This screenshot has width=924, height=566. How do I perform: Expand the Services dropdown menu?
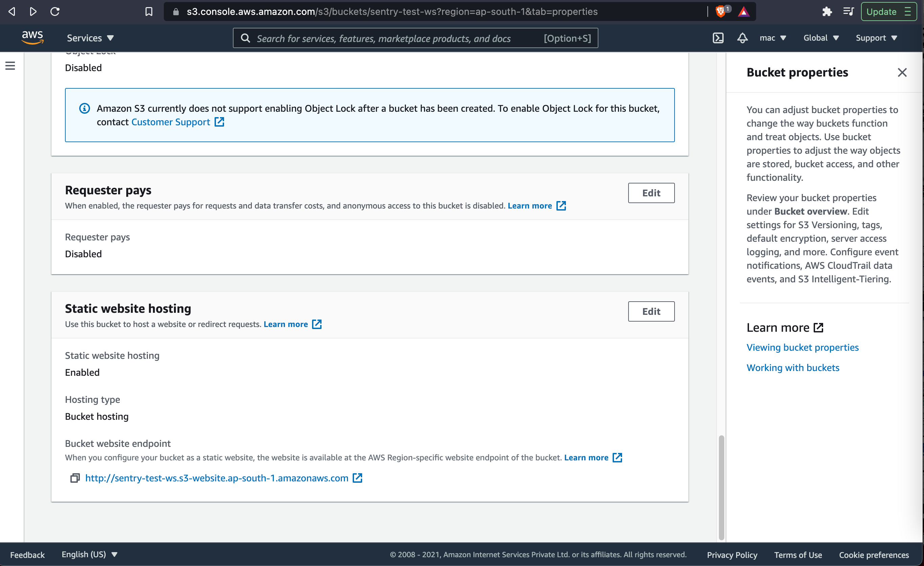(90, 38)
